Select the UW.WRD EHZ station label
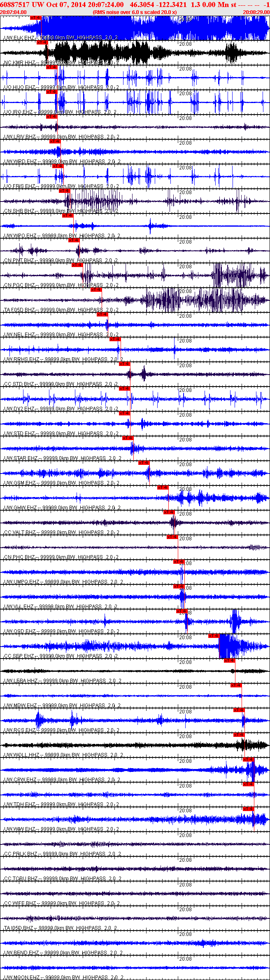270x980 pixels. click(20, 161)
